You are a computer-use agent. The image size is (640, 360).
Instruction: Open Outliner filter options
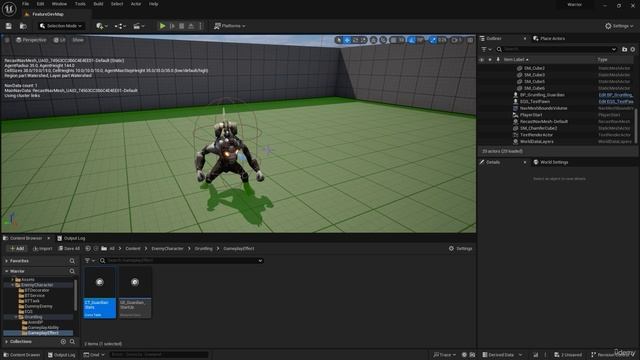coord(486,49)
